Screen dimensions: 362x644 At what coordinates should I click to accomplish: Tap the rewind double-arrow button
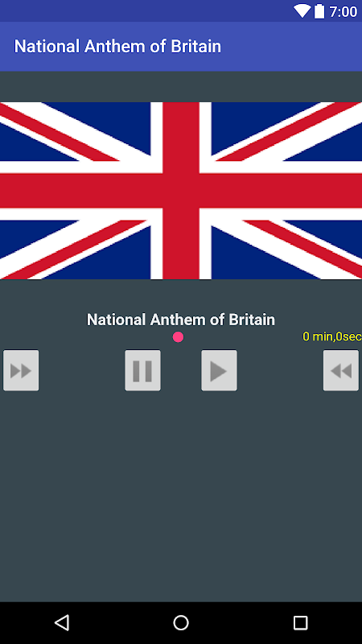coord(341,370)
